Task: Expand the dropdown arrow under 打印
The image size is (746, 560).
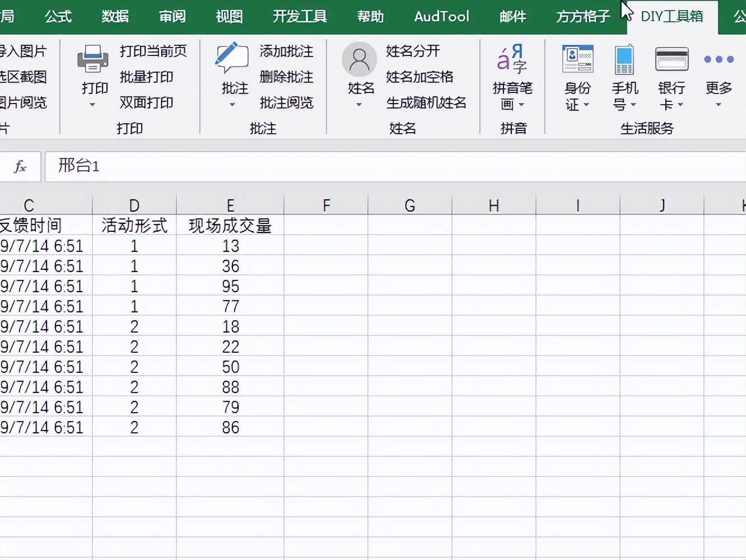Action: (x=93, y=105)
